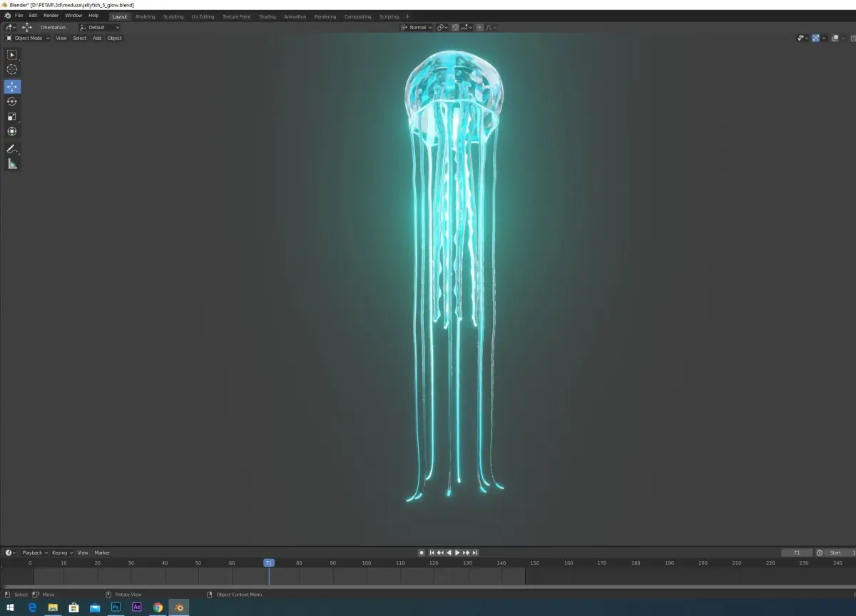The image size is (856, 616).
Task: Open Photoshop from the taskbar
Action: click(x=116, y=607)
